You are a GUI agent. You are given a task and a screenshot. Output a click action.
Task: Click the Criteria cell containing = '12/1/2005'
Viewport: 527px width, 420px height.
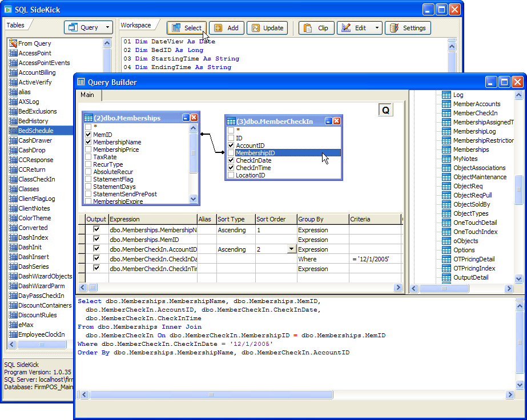[x=375, y=259]
